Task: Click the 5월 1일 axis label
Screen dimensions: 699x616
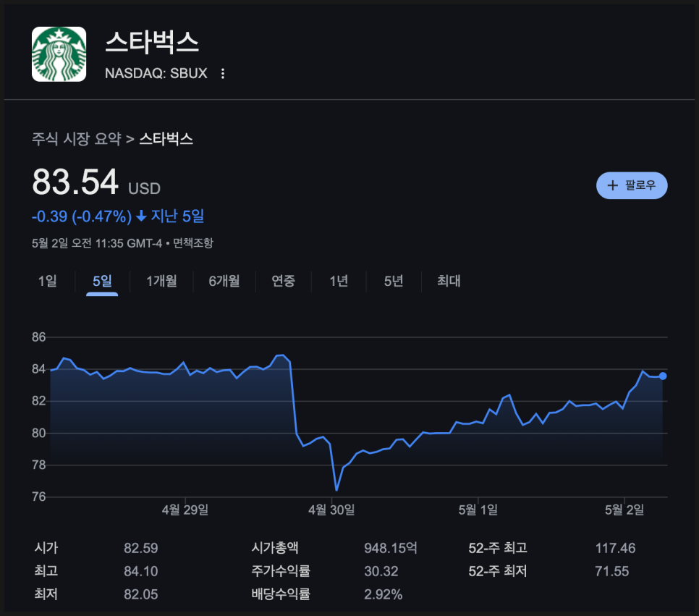Action: click(478, 510)
